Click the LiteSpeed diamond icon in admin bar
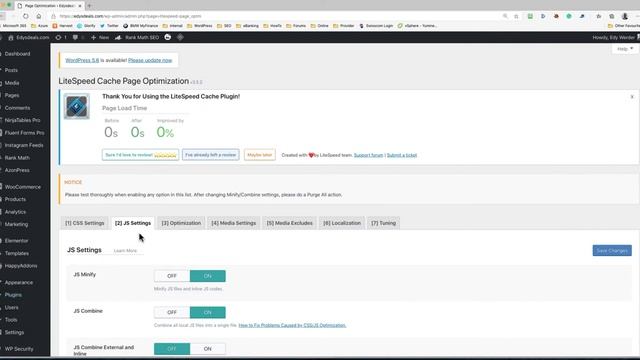Viewport: 640px width, 360px height. tap(180, 37)
